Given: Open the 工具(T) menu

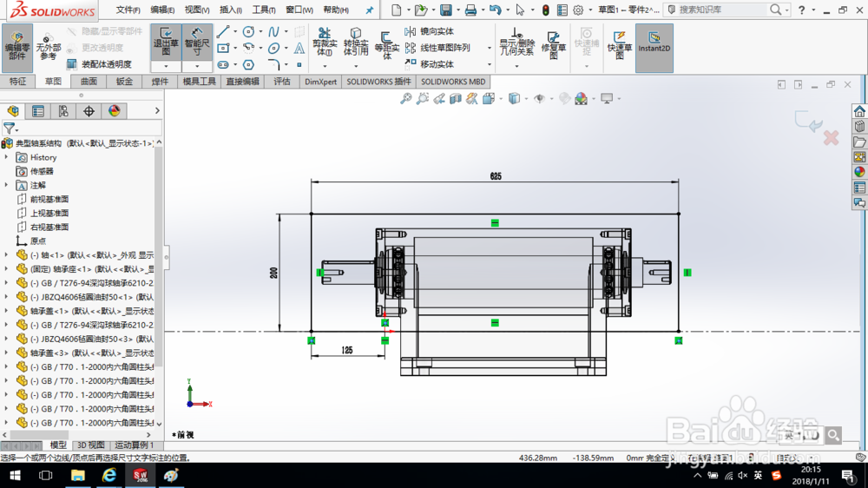Looking at the screenshot, I should 264,10.
